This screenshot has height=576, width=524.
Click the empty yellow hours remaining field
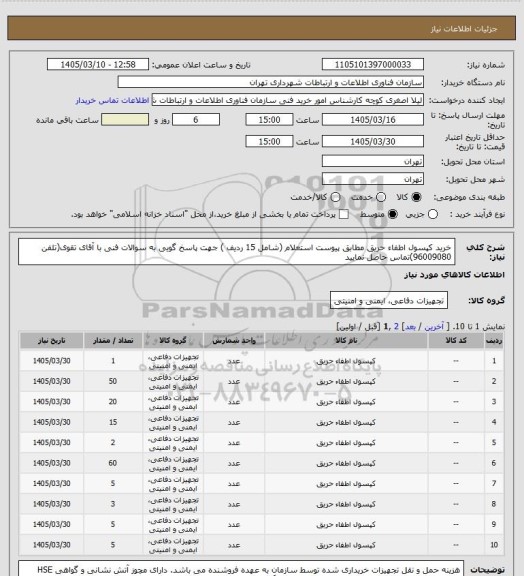(125, 120)
